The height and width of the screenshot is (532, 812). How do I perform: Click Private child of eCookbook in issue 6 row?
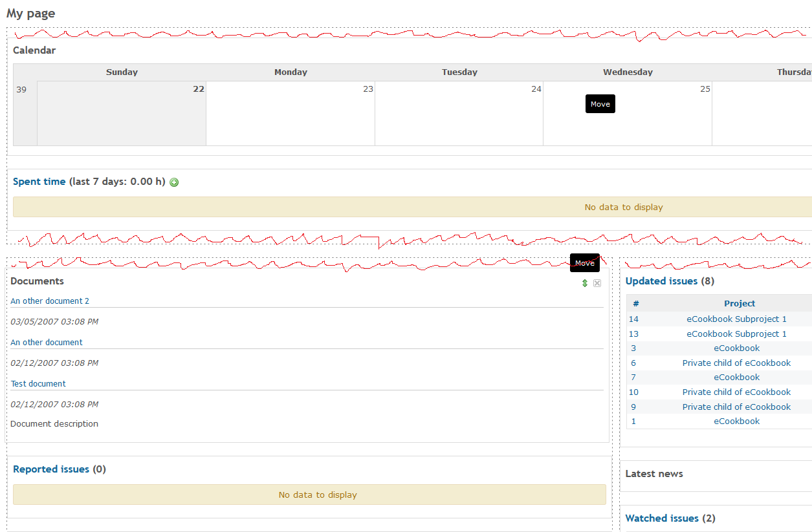tap(736, 363)
